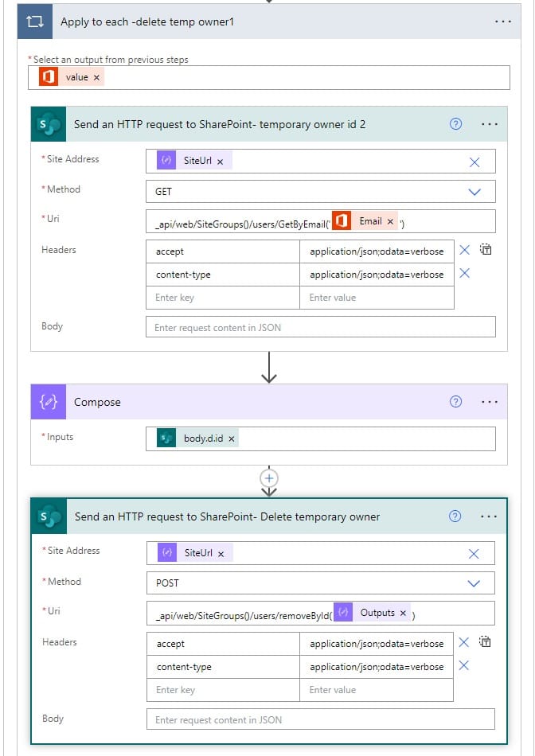The width and height of the screenshot is (535, 756).
Task: Click accept key cell in temporary owner id 2
Action: [223, 251]
